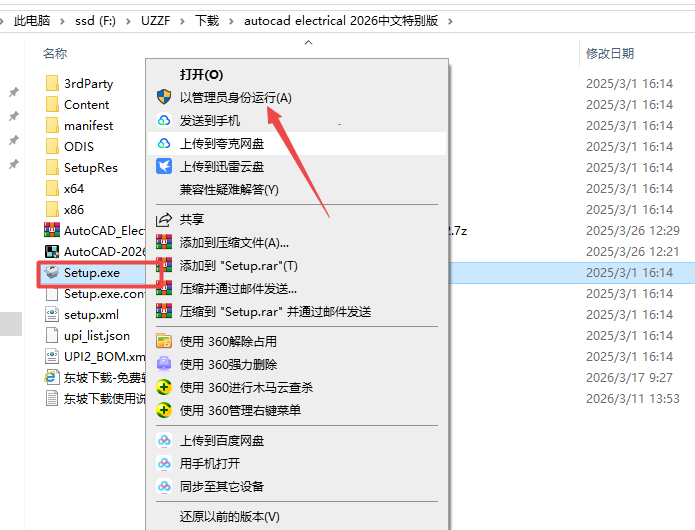Image resolution: width=695 pixels, height=530 pixels.
Task: Click the 上传到迅雷云盘 icon
Action: pyautogui.click(x=164, y=166)
